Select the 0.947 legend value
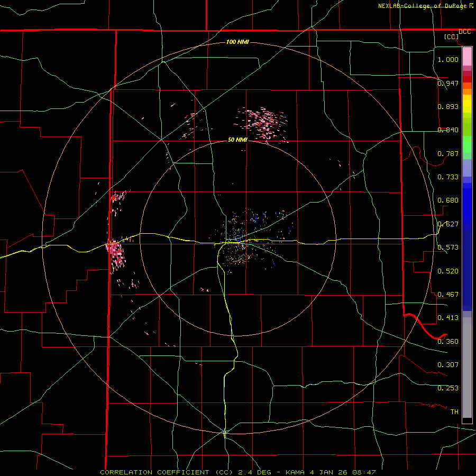The height and width of the screenshot is (476, 476). (448, 83)
